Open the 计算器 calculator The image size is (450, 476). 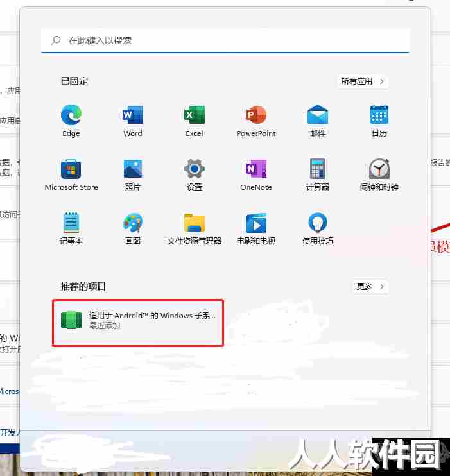(318, 174)
